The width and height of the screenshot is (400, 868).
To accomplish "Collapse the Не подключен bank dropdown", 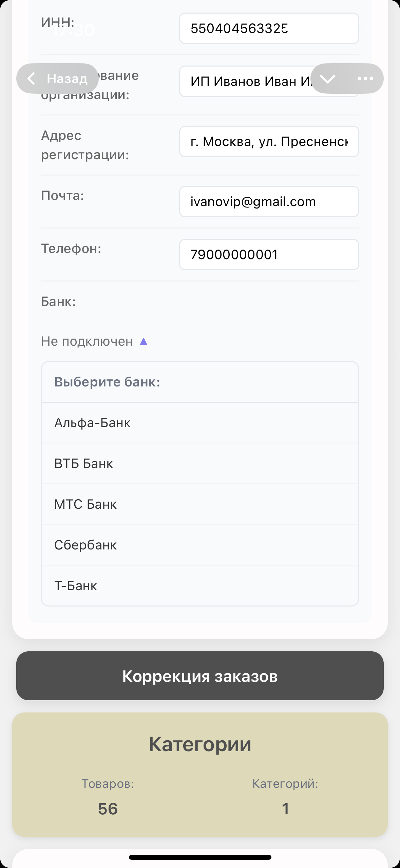I will (87, 341).
